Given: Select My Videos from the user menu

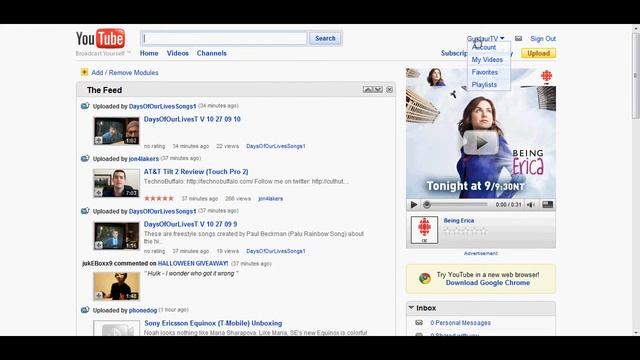Looking at the screenshot, I should coord(487,60).
